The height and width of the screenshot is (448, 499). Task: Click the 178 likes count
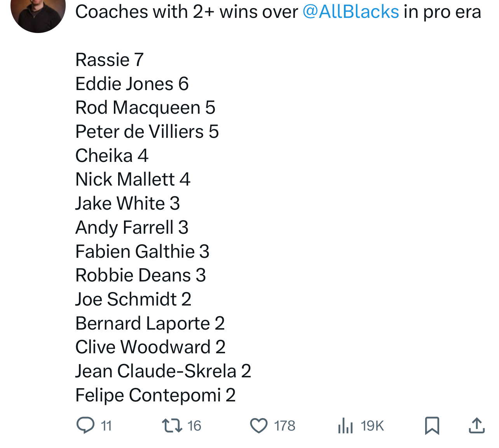pos(285,426)
